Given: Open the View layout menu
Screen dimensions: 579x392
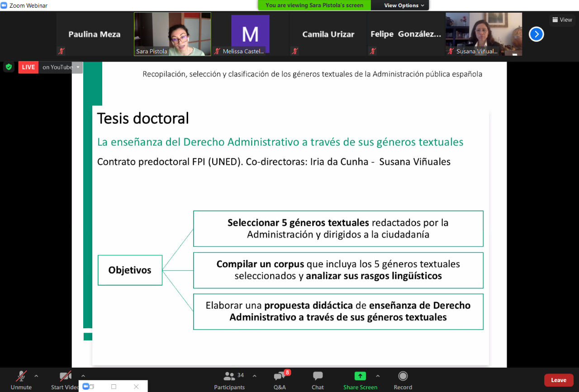Looking at the screenshot, I should point(562,19).
